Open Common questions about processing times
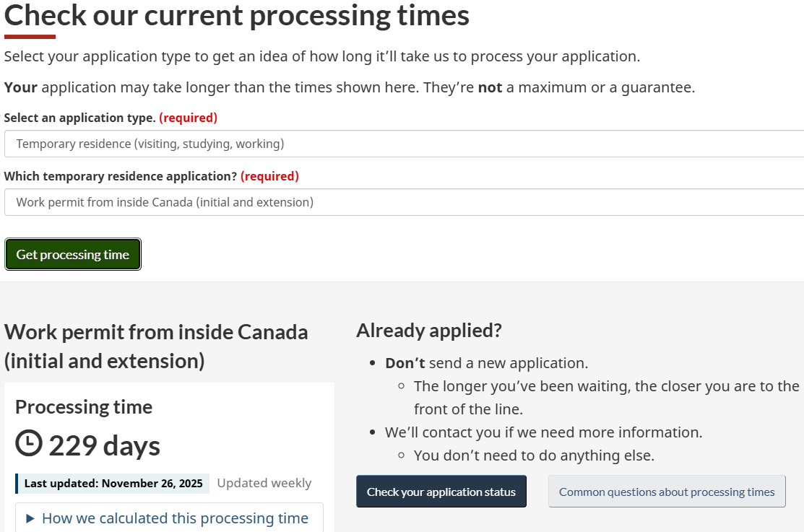 [666, 492]
